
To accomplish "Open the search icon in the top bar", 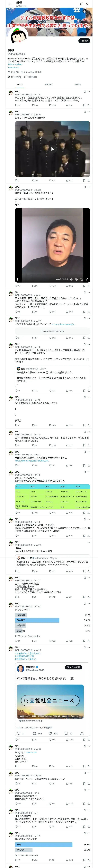I will [x=88, y=4].
